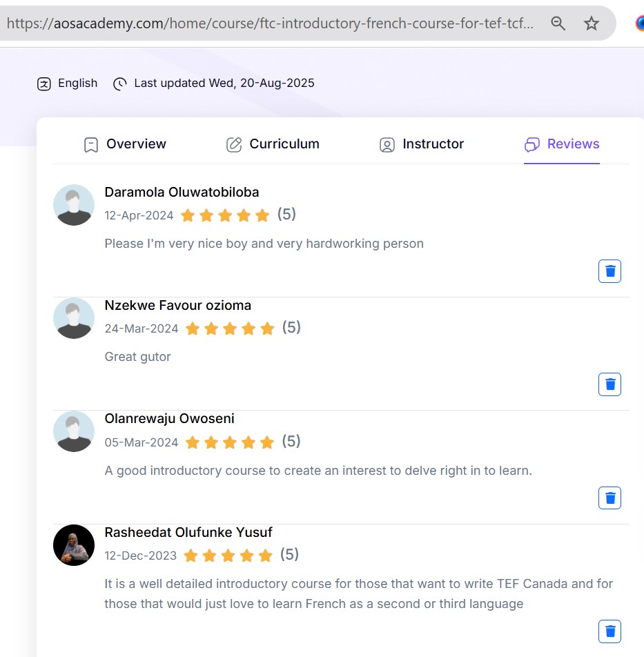The height and width of the screenshot is (657, 644).
Task: Click Olanrewaju Owoseni's avatar
Action: point(74,431)
